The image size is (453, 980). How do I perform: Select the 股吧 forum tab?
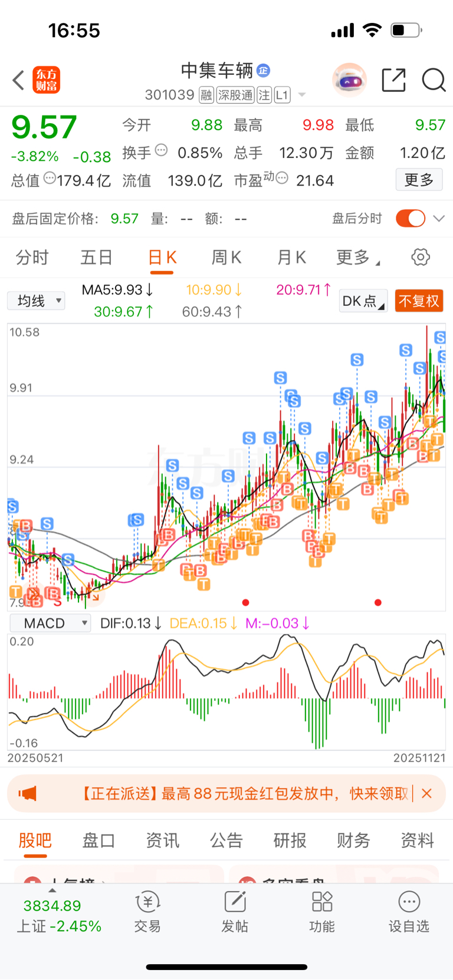tap(35, 840)
